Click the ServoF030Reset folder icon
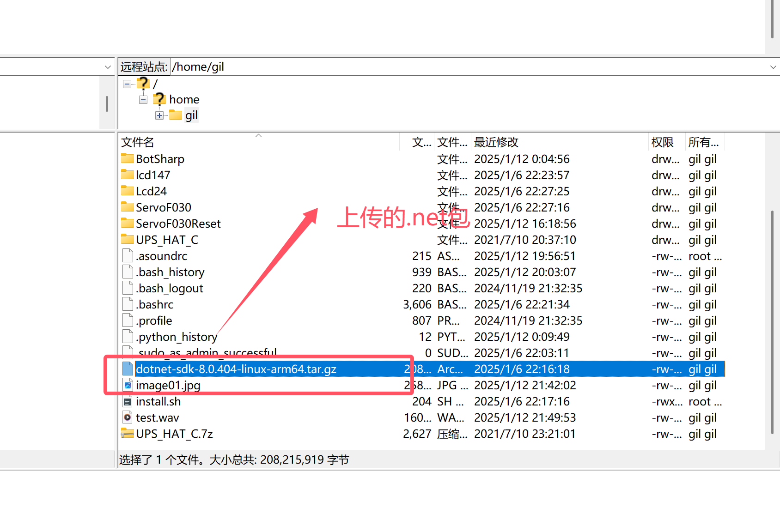The width and height of the screenshot is (780, 532). (x=127, y=223)
